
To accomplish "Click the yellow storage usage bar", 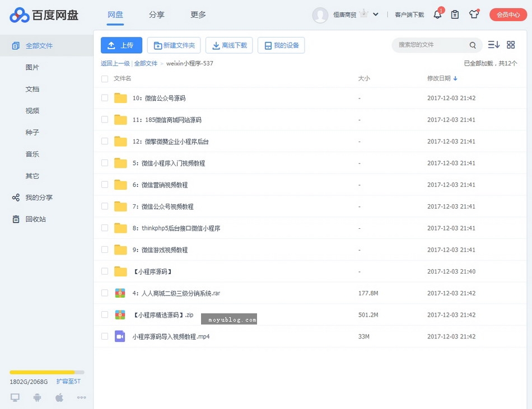I will (47, 372).
